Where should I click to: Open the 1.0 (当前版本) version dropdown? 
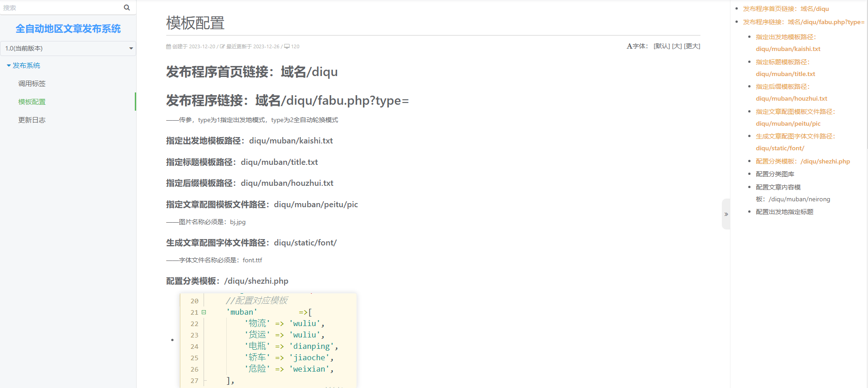tap(68, 48)
